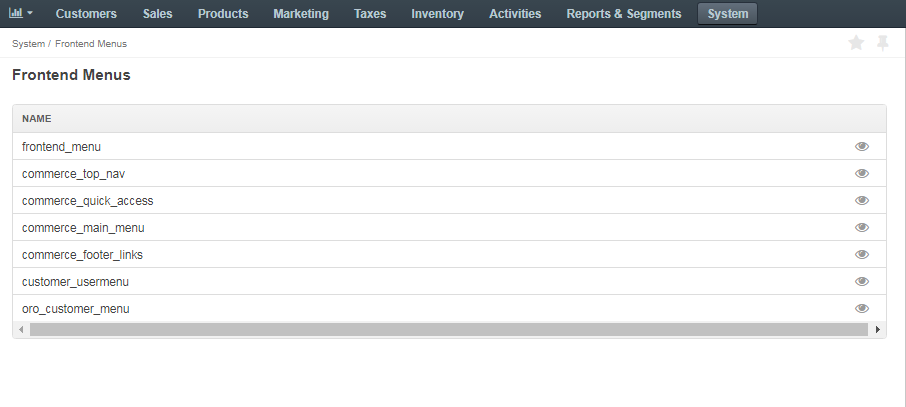Select the customer_usermenu row name

point(75,282)
